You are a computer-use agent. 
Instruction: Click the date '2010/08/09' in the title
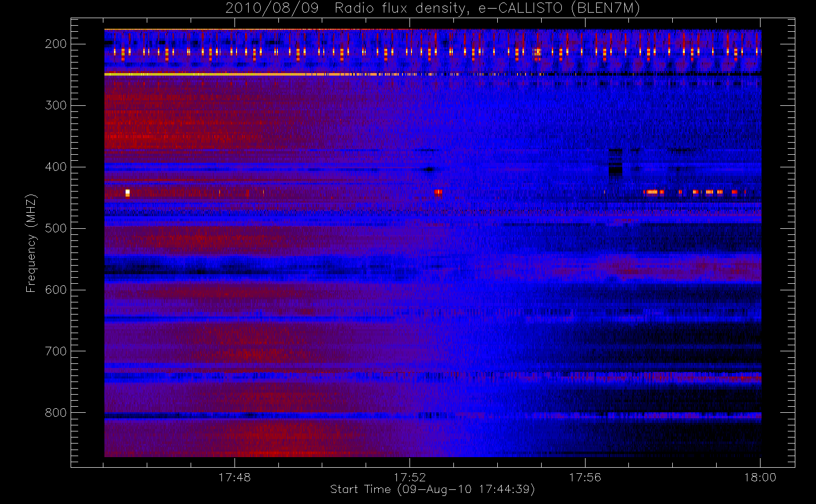pos(272,9)
